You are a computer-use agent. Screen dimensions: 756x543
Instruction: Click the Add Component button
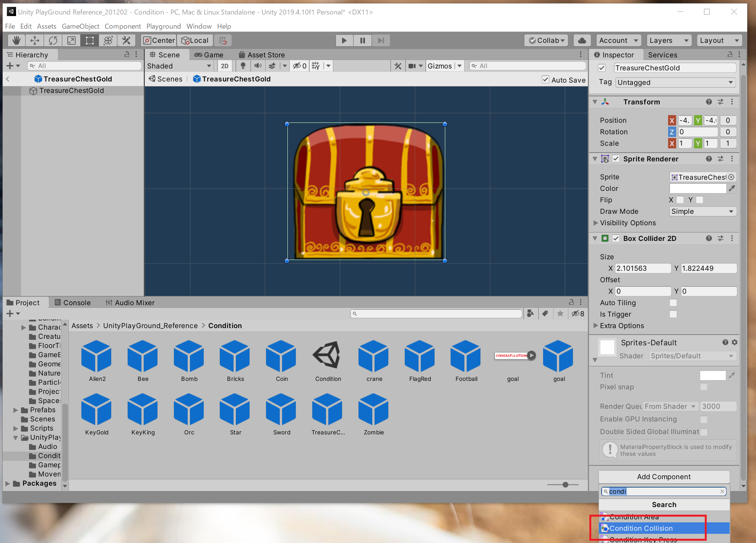tap(664, 476)
